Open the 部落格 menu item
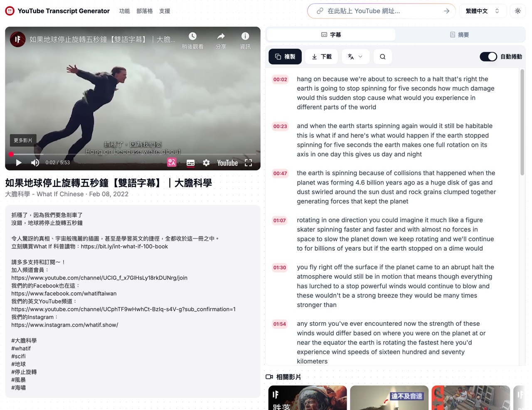Image resolution: width=532 pixels, height=410 pixels. coord(145,11)
